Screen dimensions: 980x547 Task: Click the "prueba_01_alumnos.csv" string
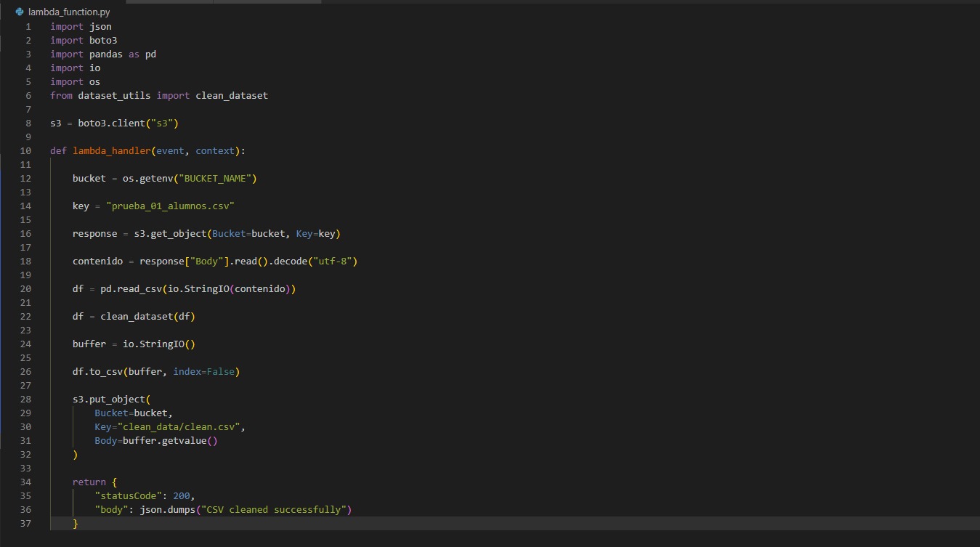click(170, 206)
